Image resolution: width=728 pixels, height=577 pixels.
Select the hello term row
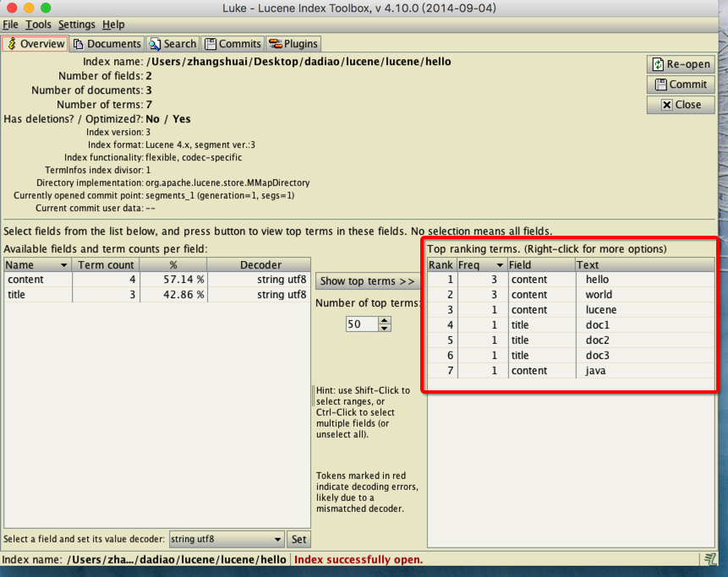tap(571, 280)
